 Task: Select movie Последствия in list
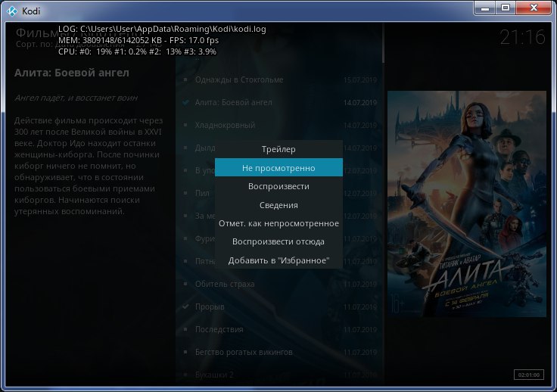point(279,329)
